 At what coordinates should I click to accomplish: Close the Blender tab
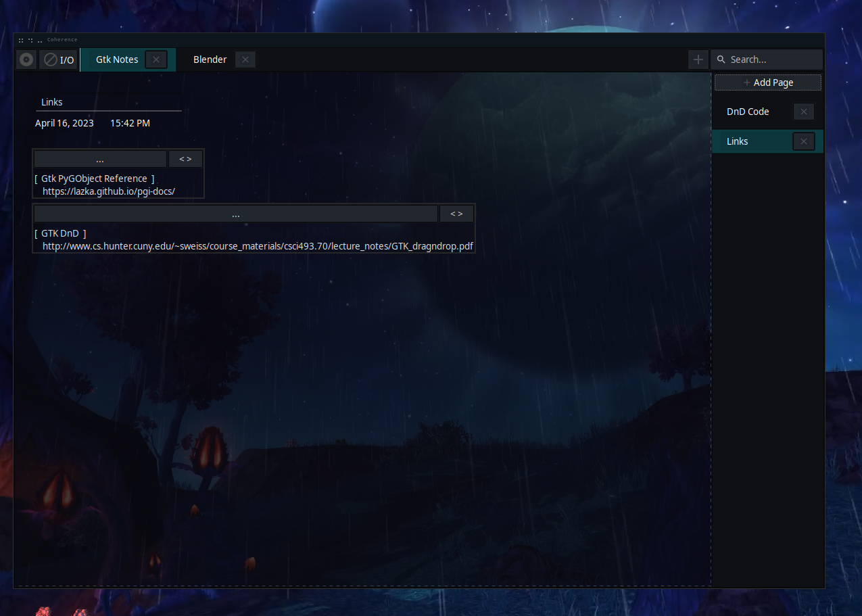[245, 60]
